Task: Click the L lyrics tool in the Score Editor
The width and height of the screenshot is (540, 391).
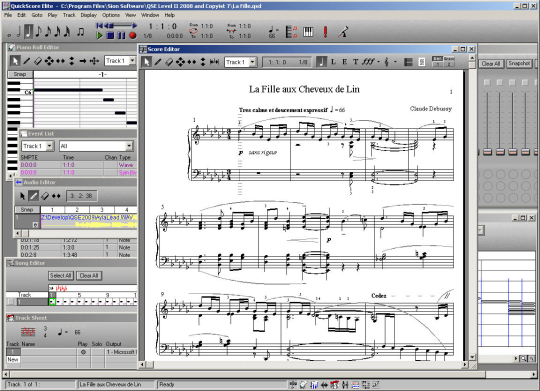Action: [x=333, y=62]
